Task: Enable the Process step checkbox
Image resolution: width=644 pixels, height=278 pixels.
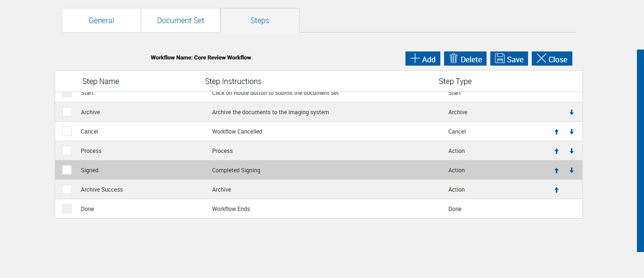Action: click(x=67, y=151)
